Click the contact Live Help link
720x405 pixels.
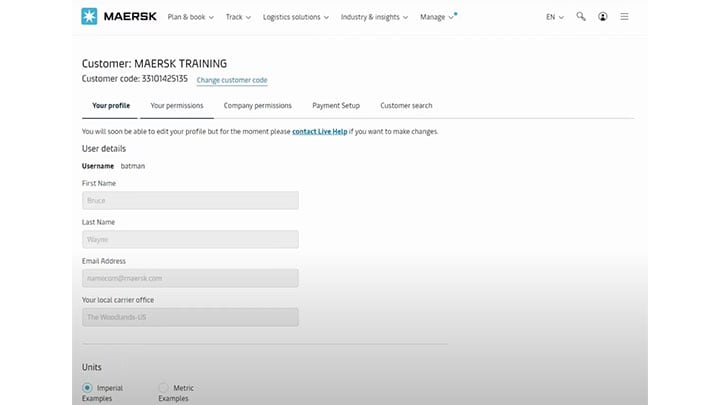[x=319, y=131]
